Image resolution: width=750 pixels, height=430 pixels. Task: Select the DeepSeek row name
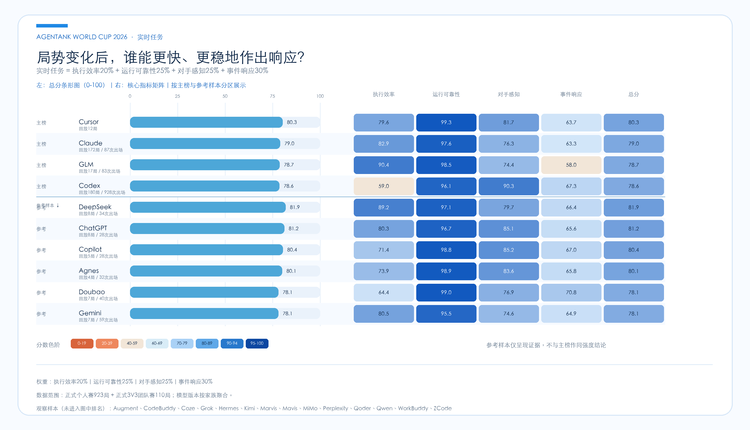click(95, 207)
